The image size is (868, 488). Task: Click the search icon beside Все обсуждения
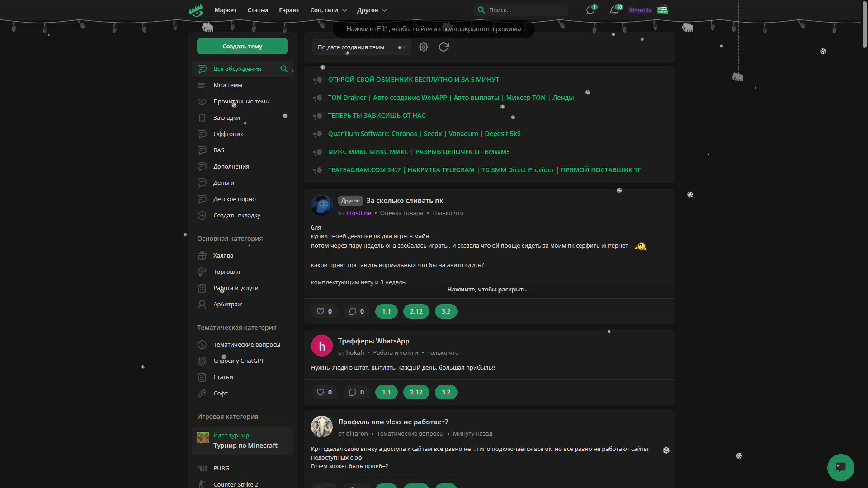coord(284,69)
